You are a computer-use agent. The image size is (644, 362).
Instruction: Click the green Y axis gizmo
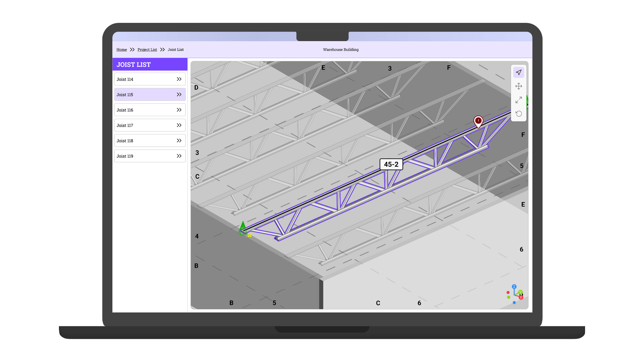[x=520, y=292]
